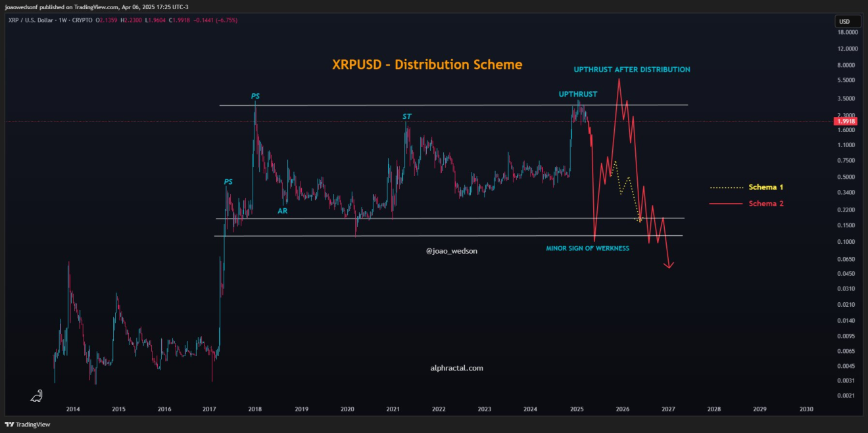Screen dimensions: 868x433
Task: Select the UPTHRUST AFTER DISTRIBUTION label
Action: [x=631, y=69]
